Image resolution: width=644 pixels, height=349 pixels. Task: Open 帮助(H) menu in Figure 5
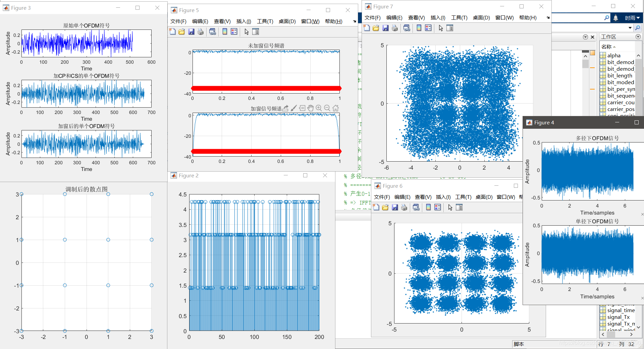333,21
